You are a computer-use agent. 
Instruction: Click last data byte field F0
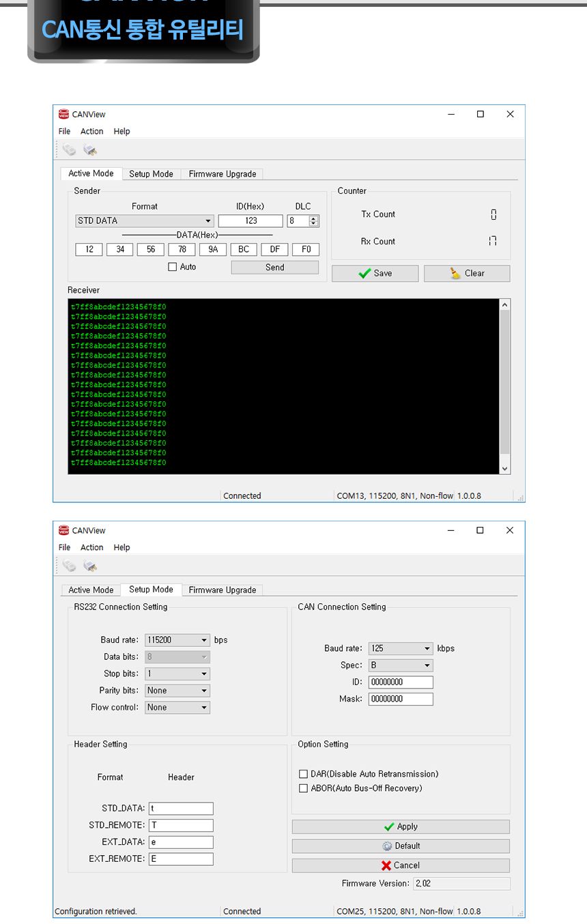coord(306,250)
